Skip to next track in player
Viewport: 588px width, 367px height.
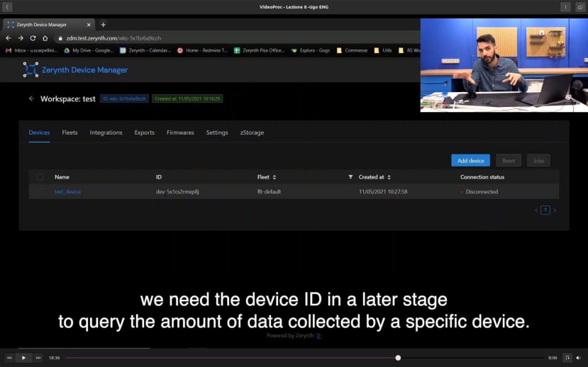38,358
